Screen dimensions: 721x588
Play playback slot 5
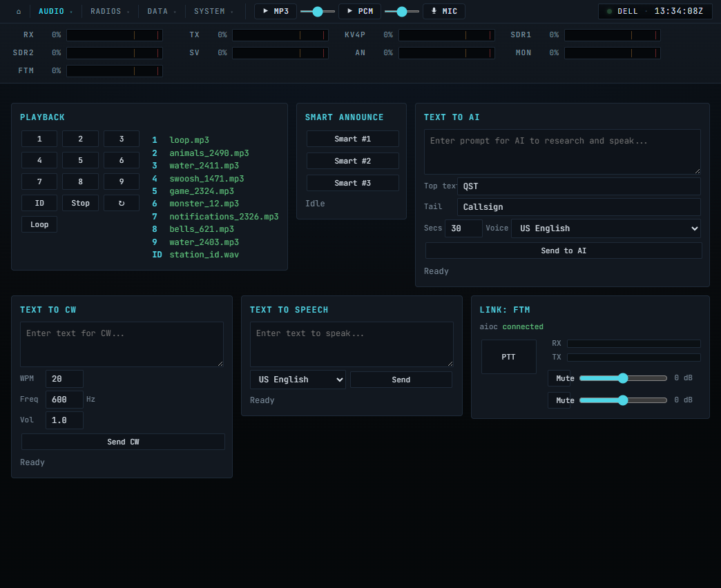click(81, 160)
